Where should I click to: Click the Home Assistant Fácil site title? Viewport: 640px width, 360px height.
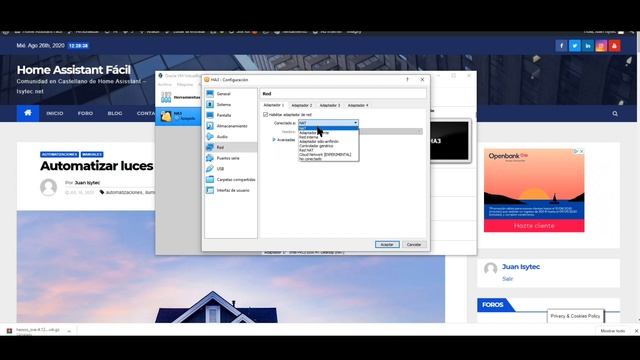click(73, 70)
